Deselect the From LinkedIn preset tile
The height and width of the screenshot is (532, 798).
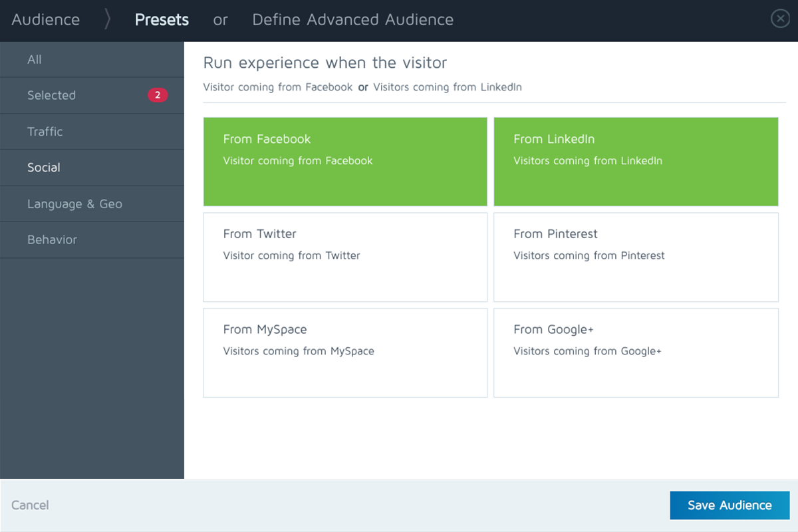(636, 162)
